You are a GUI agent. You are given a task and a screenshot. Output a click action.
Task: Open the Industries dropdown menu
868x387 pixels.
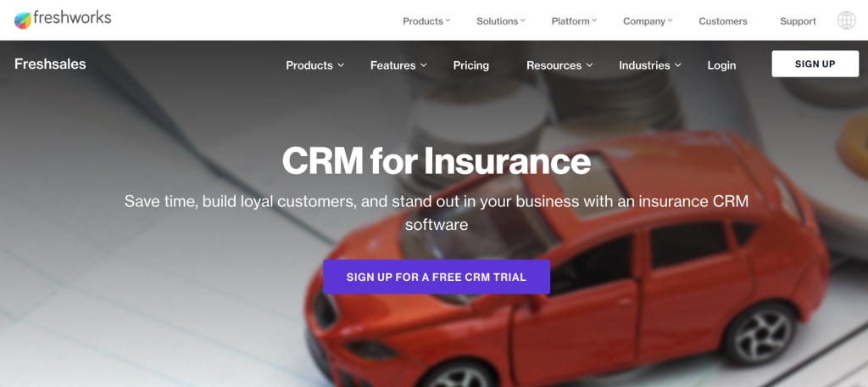pyautogui.click(x=650, y=65)
